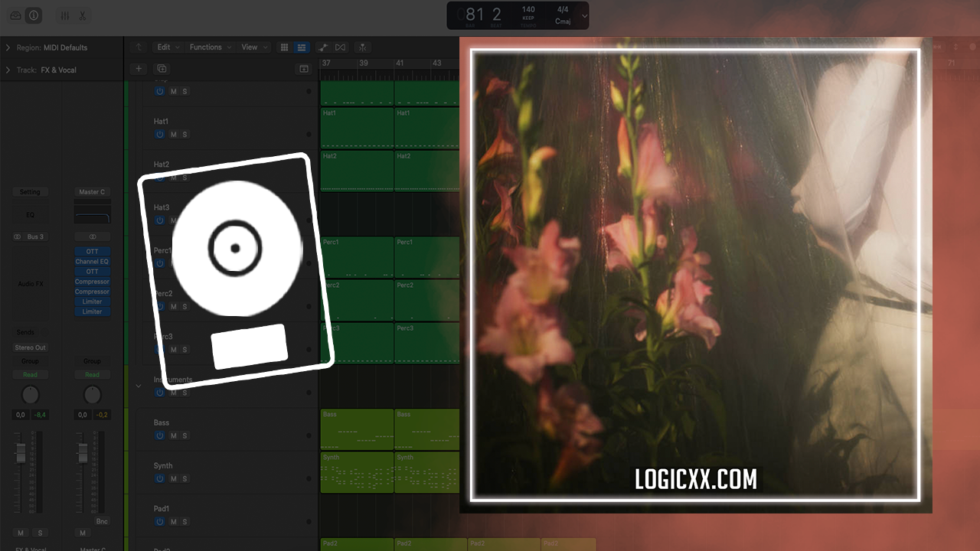Click the add new track plus button
Image resolution: width=980 pixels, height=551 pixels.
(x=139, y=69)
